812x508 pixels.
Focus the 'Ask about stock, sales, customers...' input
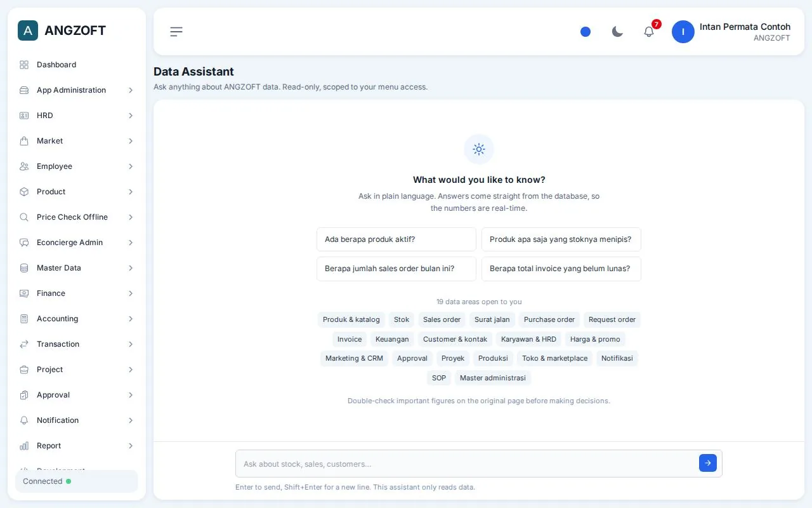point(468,464)
